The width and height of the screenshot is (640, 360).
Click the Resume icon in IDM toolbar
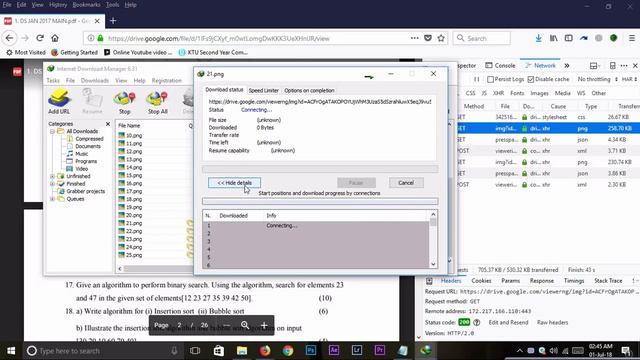pos(92,101)
